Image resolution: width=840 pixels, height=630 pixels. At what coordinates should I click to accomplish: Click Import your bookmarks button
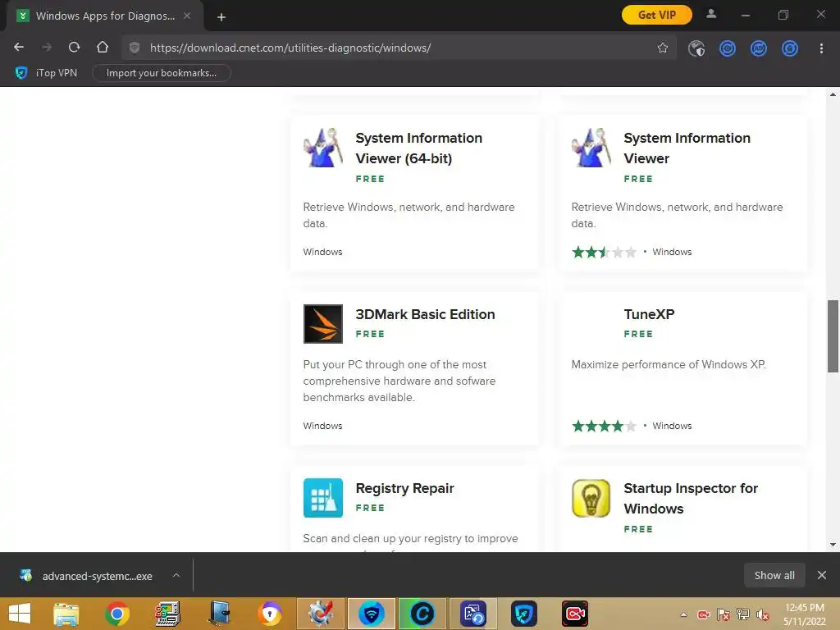click(x=162, y=73)
